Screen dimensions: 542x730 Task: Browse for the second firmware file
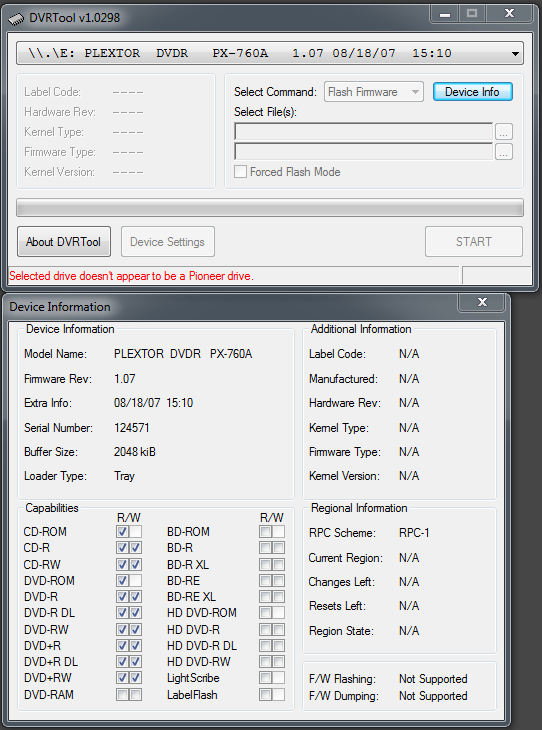(503, 152)
